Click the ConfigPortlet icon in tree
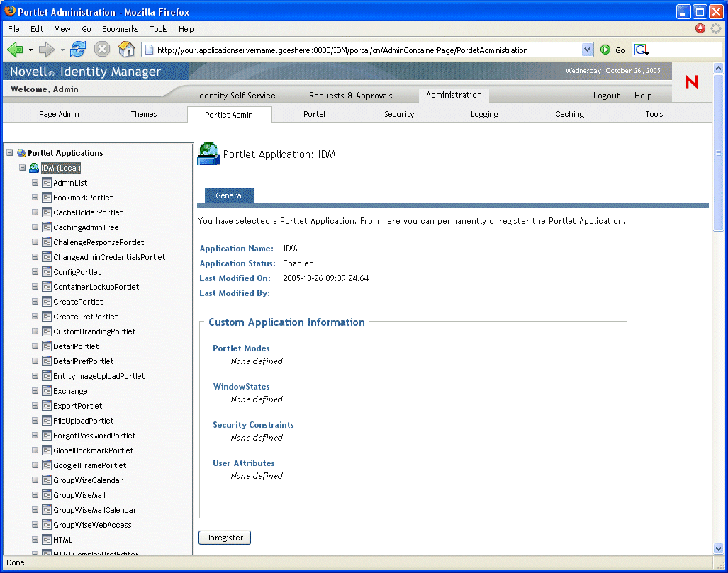The image size is (728, 573). click(x=46, y=272)
